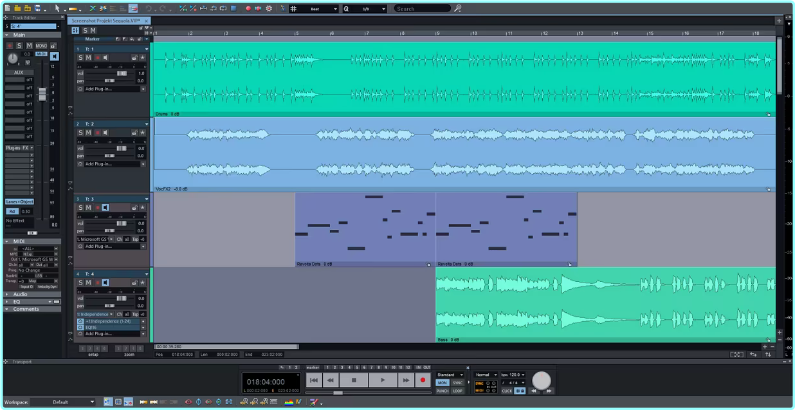Screen dimensions: 795x410
Task: Click the scrub wheel knob in transport
Action: click(x=541, y=380)
